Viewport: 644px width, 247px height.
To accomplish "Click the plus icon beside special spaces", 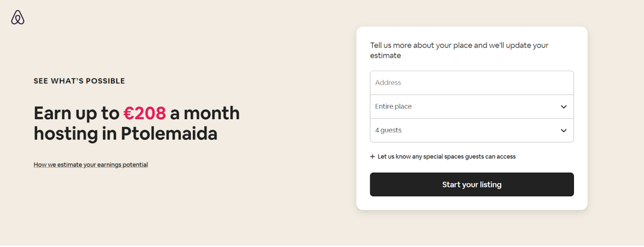I will tap(372, 156).
